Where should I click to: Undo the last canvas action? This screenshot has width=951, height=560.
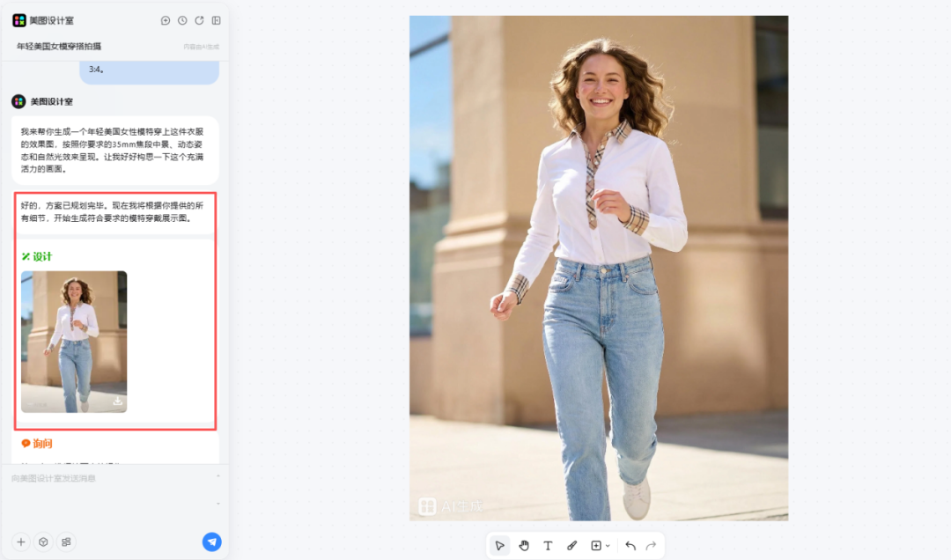pyautogui.click(x=630, y=546)
